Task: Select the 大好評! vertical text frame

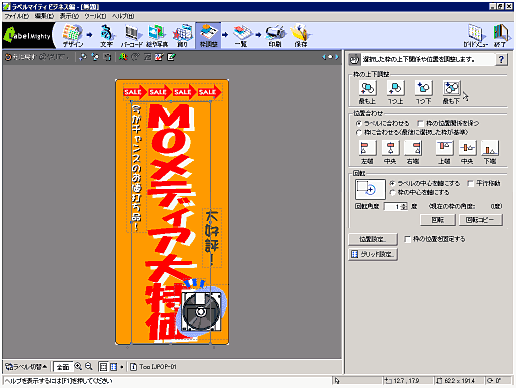Action: (212, 238)
